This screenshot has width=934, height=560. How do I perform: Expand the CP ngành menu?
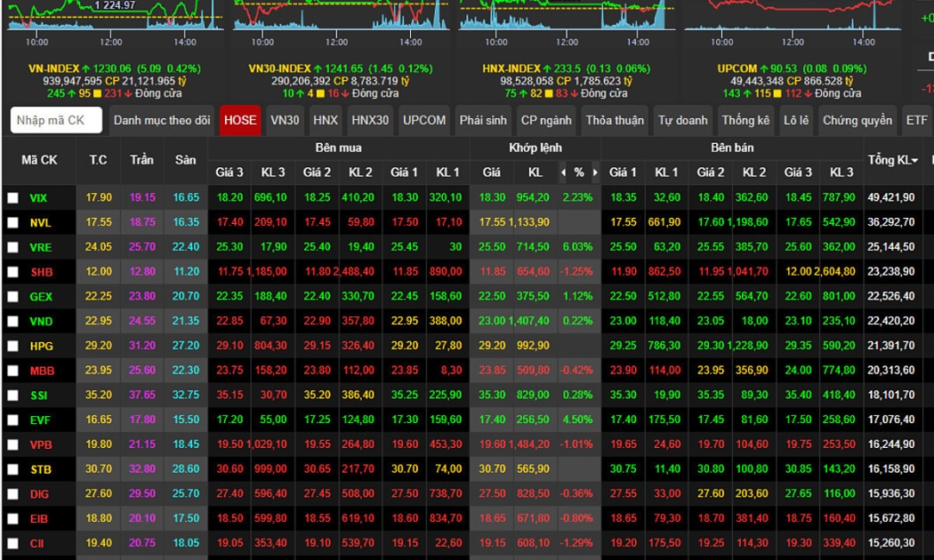[x=546, y=120]
